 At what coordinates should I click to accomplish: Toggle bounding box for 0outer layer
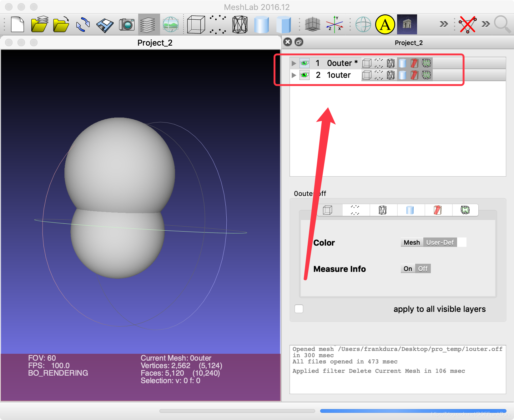pos(367,63)
